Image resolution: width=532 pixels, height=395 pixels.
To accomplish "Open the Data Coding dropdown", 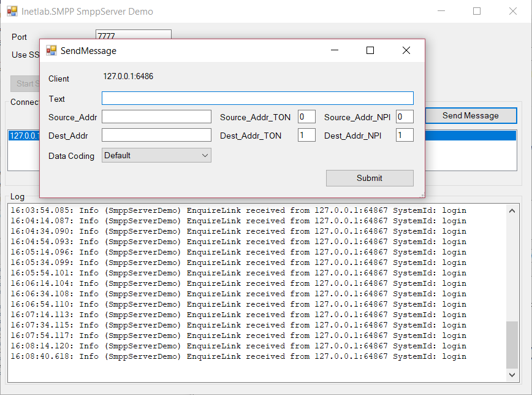I will (156, 155).
